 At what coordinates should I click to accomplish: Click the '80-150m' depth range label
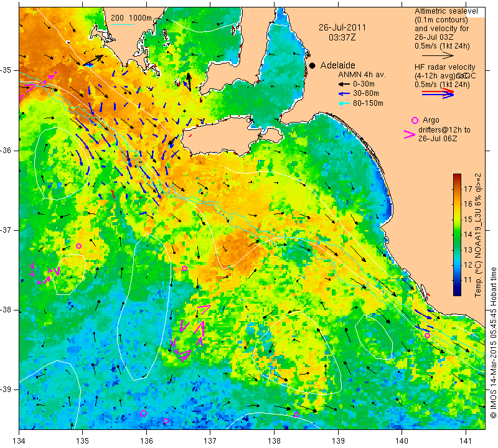368,103
